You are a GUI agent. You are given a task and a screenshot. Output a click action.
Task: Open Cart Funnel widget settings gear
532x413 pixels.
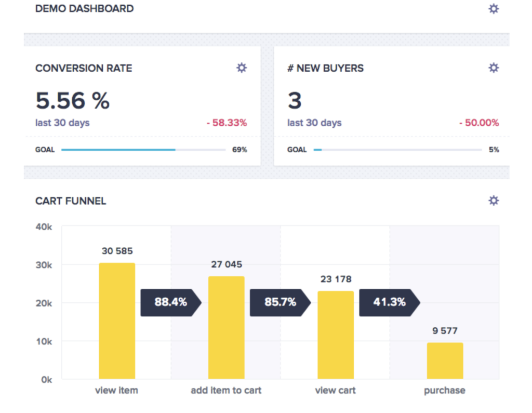[x=494, y=201]
